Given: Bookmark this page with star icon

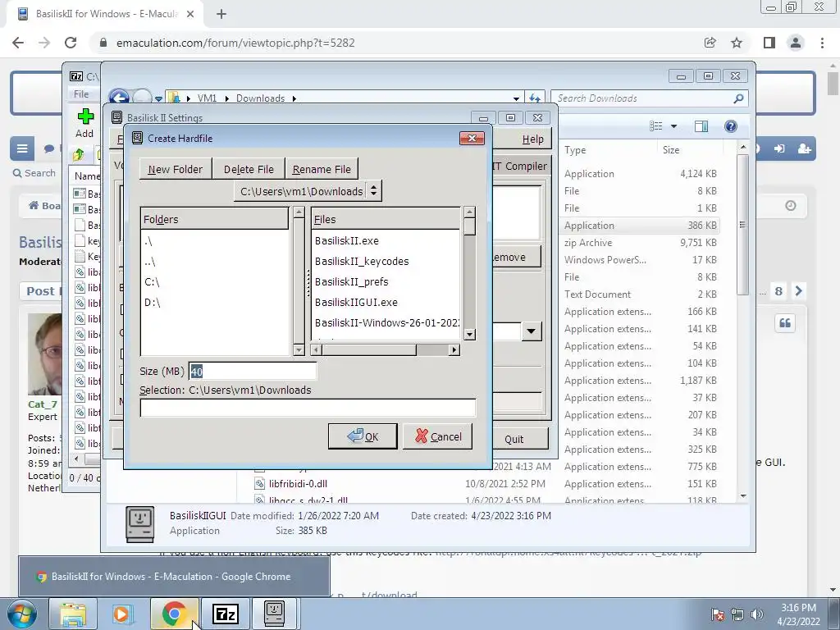Looking at the screenshot, I should [x=737, y=43].
